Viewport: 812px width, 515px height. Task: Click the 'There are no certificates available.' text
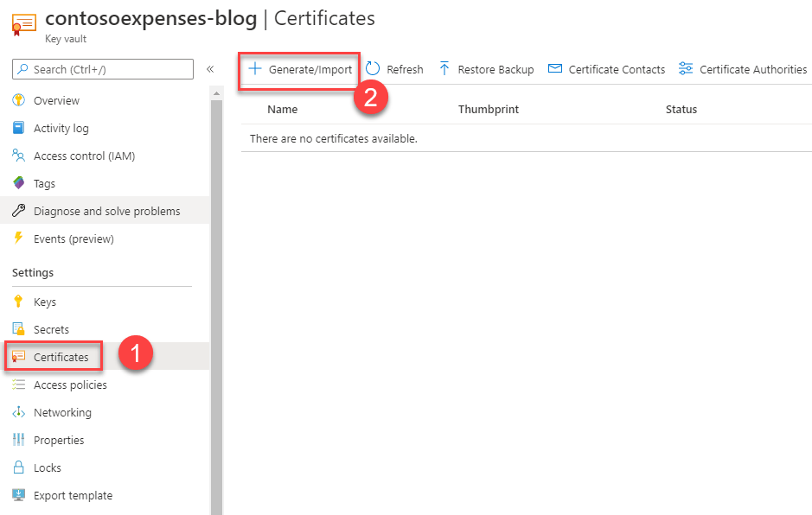tap(334, 139)
